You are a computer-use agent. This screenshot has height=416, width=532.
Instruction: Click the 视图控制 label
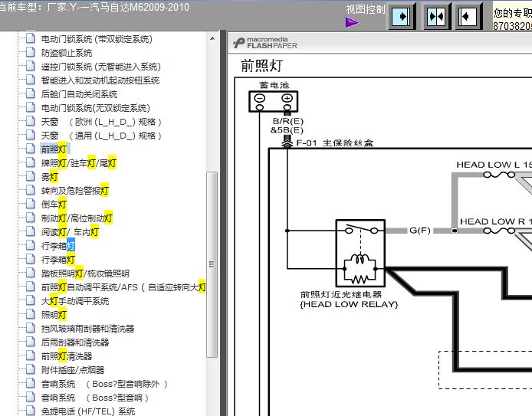point(366,10)
